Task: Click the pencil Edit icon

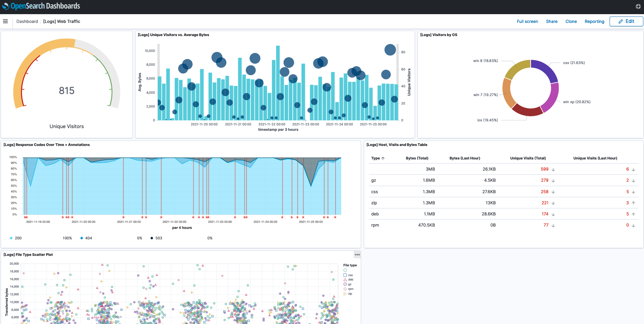Action: click(x=620, y=21)
